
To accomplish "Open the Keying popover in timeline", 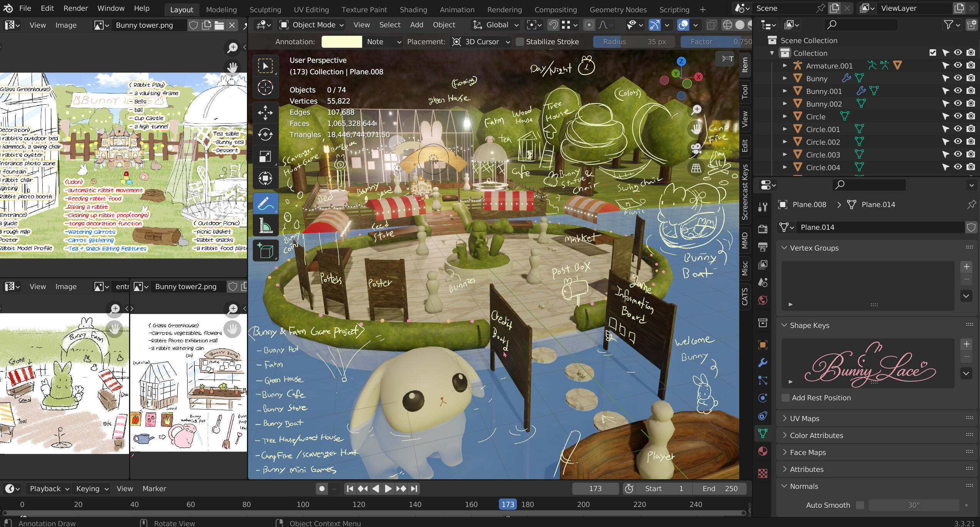I will pos(92,489).
